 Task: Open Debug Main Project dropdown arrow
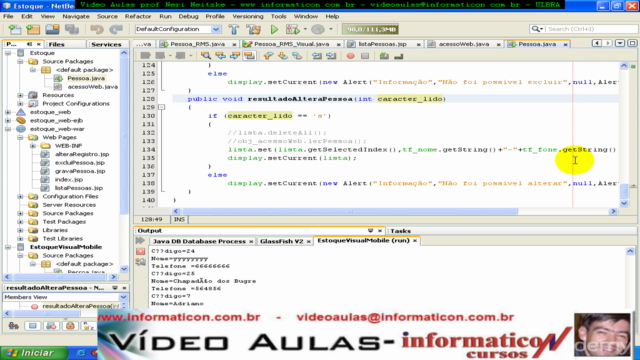[x=305, y=29]
